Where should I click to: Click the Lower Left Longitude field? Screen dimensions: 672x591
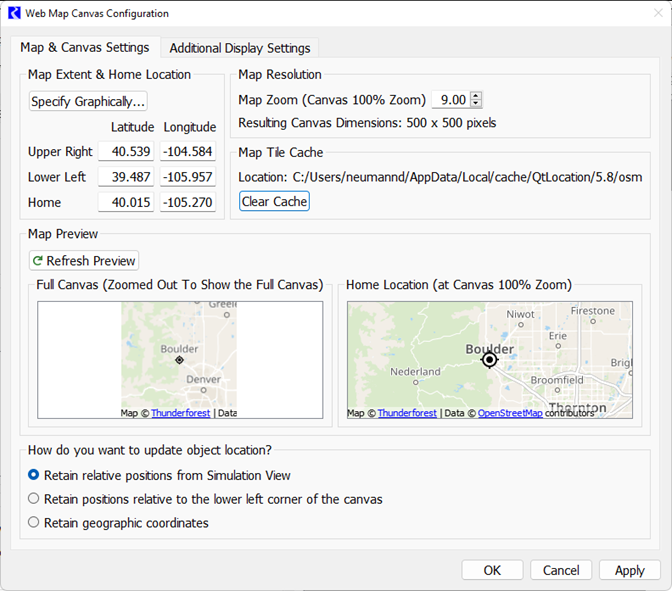189,177
